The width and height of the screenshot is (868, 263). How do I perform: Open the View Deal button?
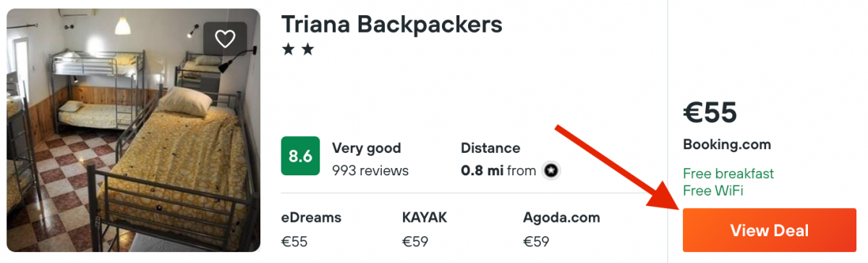point(769,230)
